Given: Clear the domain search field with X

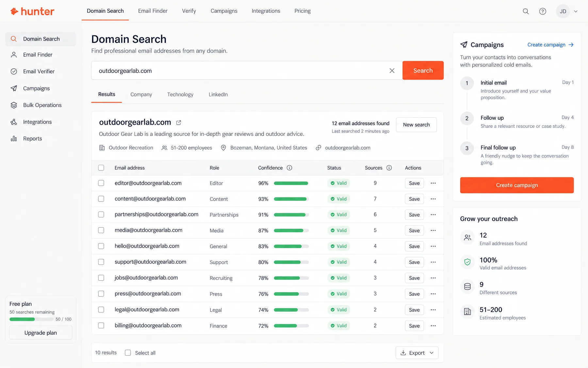Looking at the screenshot, I should point(392,71).
